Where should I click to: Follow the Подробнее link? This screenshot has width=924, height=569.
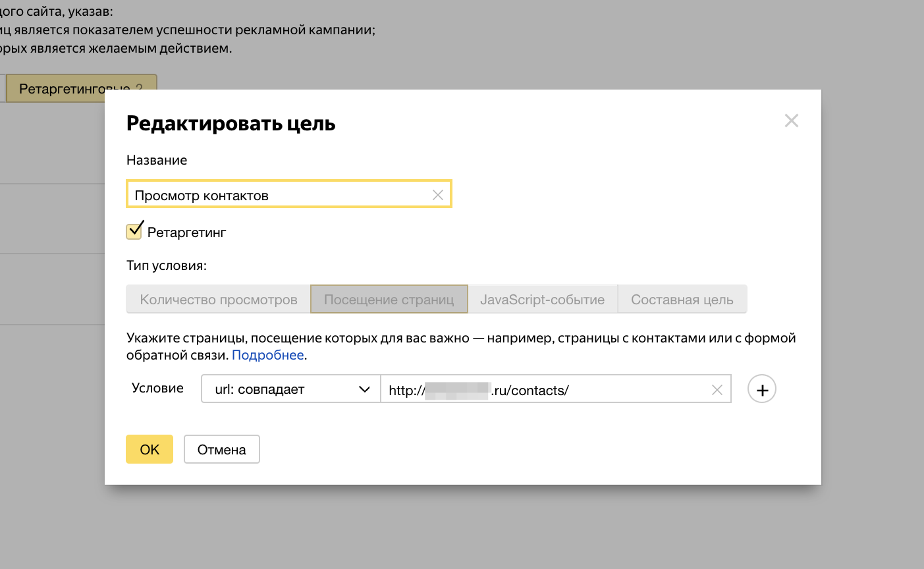pos(267,355)
